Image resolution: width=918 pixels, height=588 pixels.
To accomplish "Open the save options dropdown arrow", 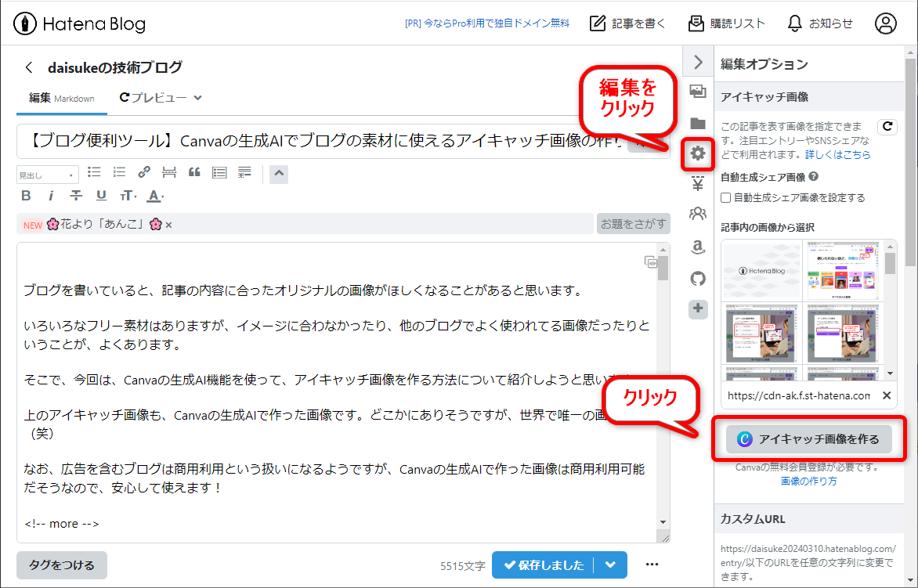I will pos(611,565).
